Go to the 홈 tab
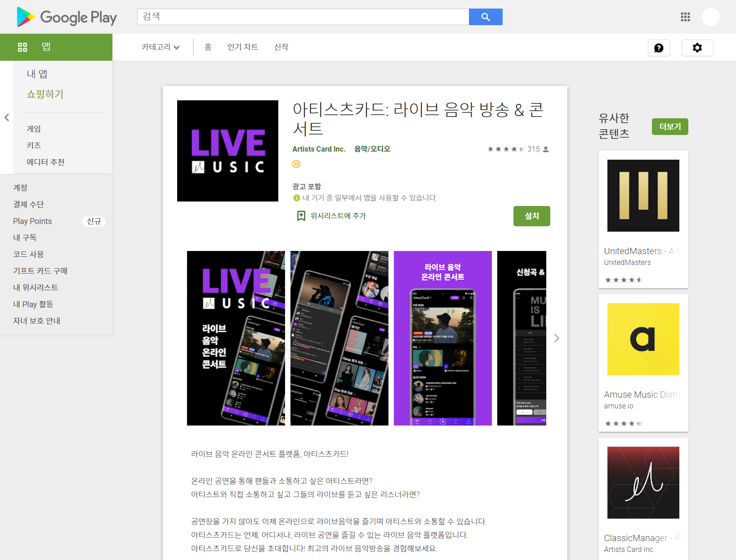 [208, 47]
